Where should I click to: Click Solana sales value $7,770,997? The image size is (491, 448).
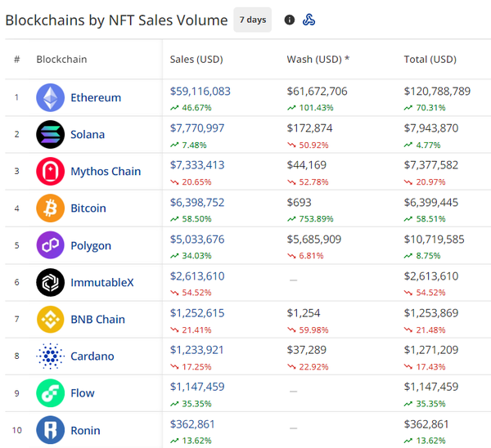pos(197,128)
